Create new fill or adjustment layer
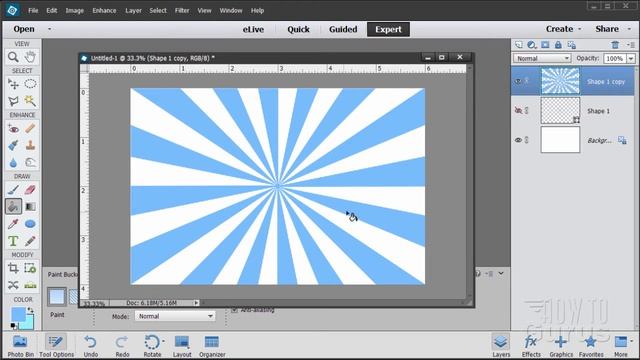Screen dimensions: 640x360 (x=531, y=45)
